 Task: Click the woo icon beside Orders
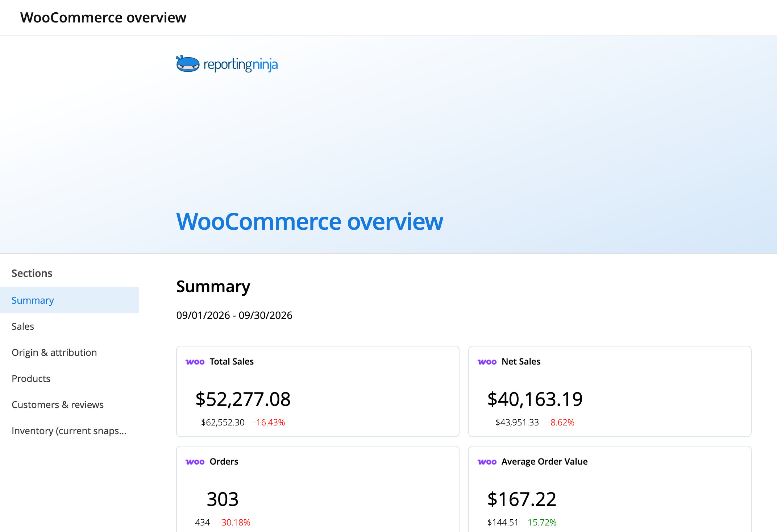coord(195,462)
